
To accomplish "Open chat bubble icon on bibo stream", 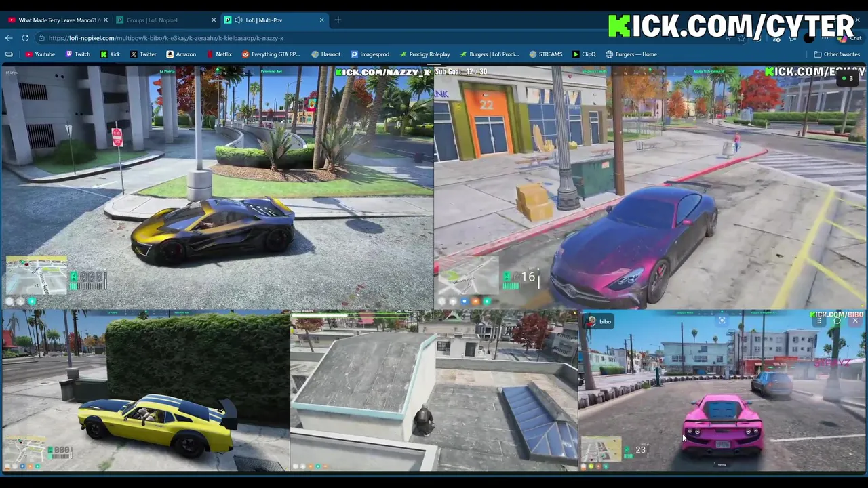I will [x=837, y=321].
